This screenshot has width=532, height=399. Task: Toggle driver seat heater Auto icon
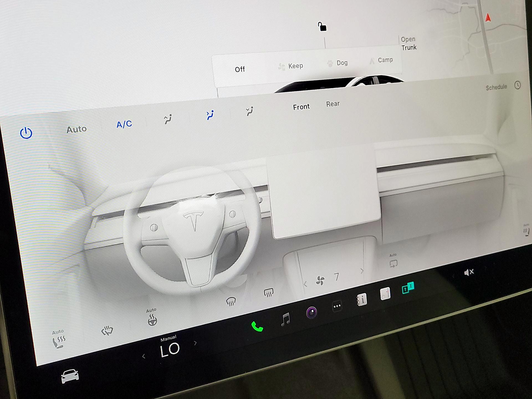point(58,339)
